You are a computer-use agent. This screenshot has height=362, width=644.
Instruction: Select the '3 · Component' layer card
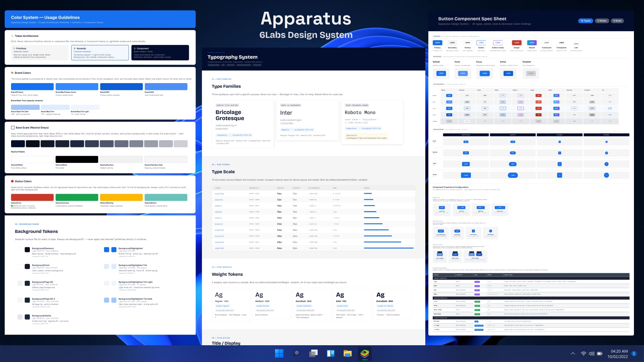160,53
